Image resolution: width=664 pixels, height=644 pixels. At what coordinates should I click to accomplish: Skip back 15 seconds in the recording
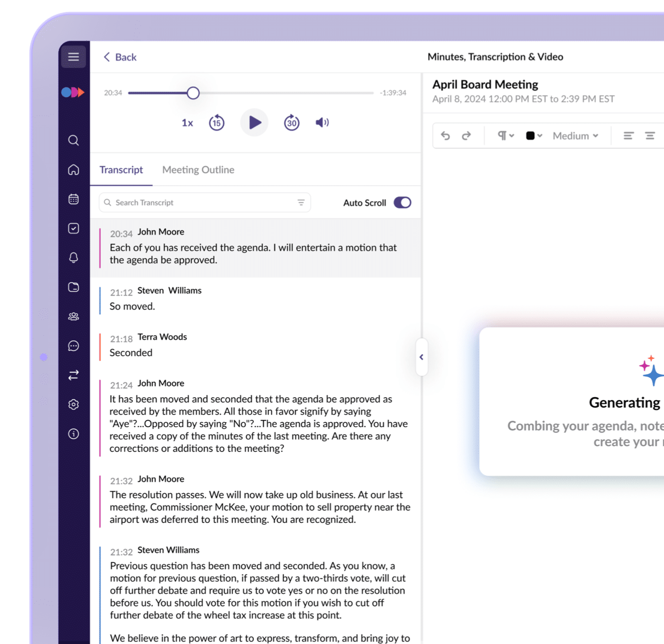217,122
